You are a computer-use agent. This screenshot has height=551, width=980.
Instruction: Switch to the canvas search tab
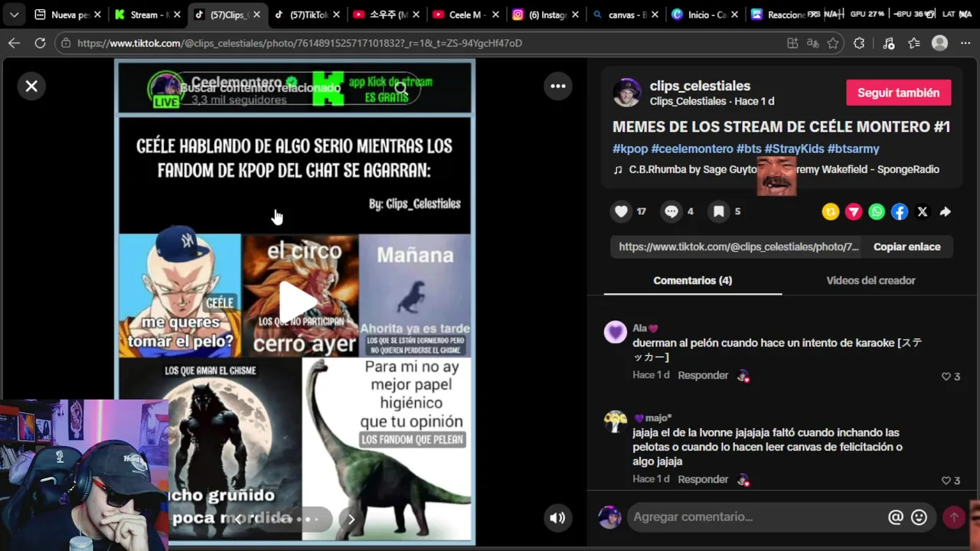point(625,15)
